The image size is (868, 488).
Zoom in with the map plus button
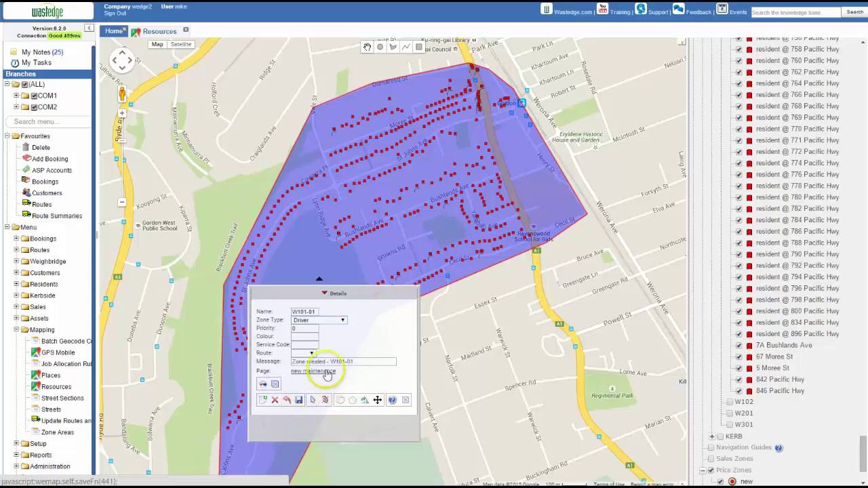tap(122, 113)
